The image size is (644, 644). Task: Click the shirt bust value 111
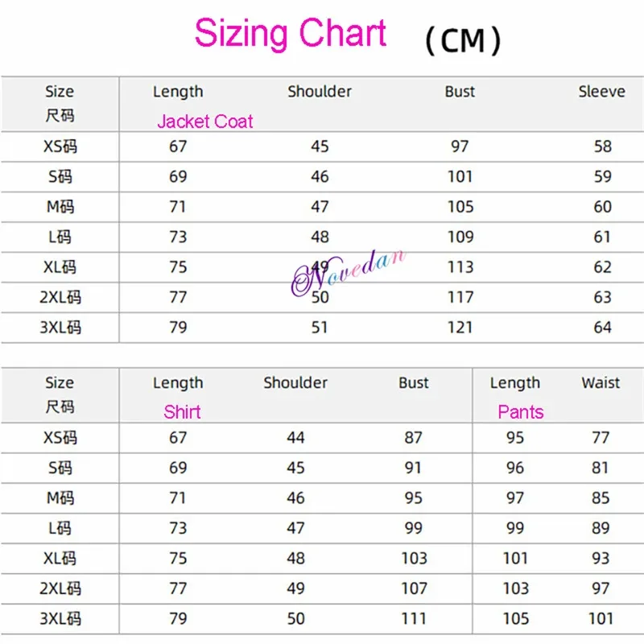click(414, 618)
